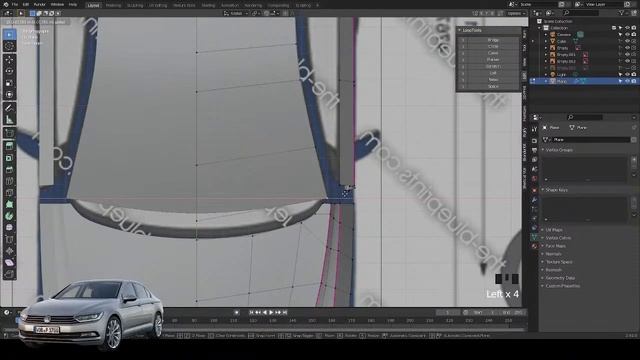Toggle visibility of Light in outliner
Screen dimensions: 640x360
627,75
